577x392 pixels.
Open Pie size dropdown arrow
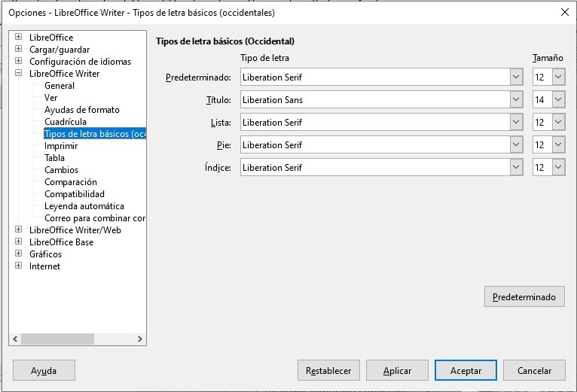click(558, 145)
